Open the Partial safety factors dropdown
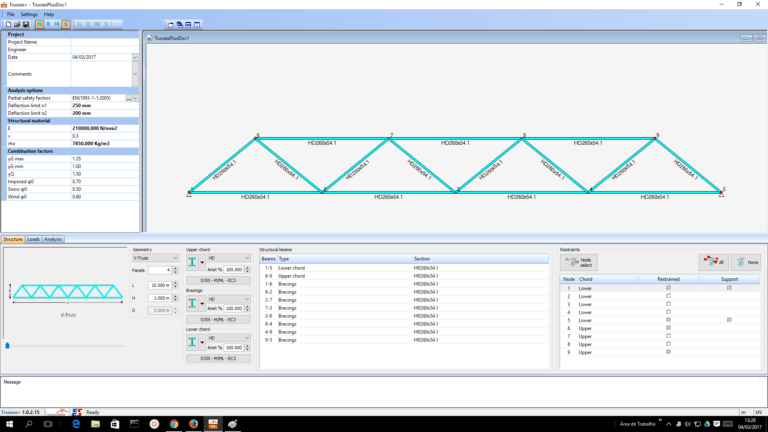768x432 pixels. 135,98
